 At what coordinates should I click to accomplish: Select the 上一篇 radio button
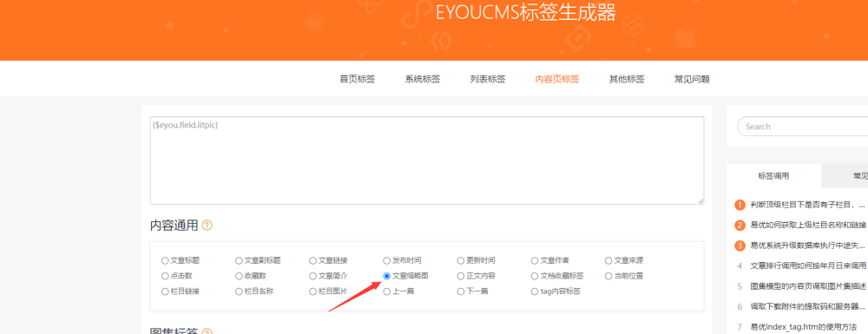pyautogui.click(x=386, y=291)
